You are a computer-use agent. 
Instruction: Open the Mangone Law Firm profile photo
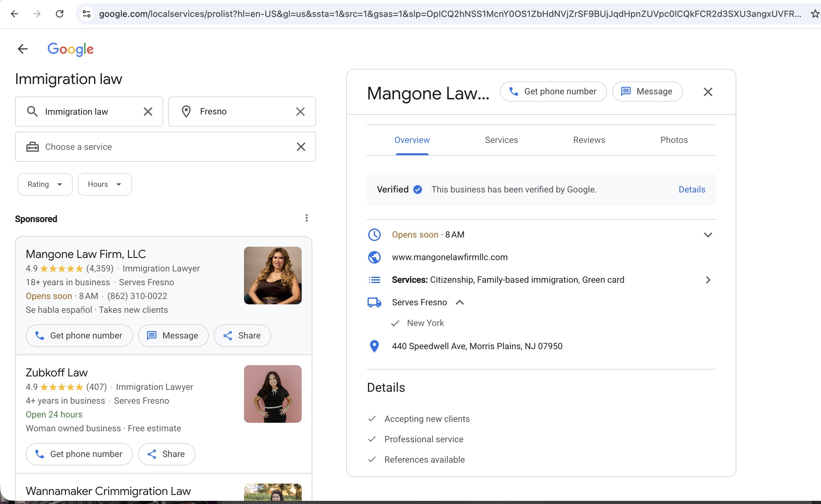pyautogui.click(x=273, y=275)
